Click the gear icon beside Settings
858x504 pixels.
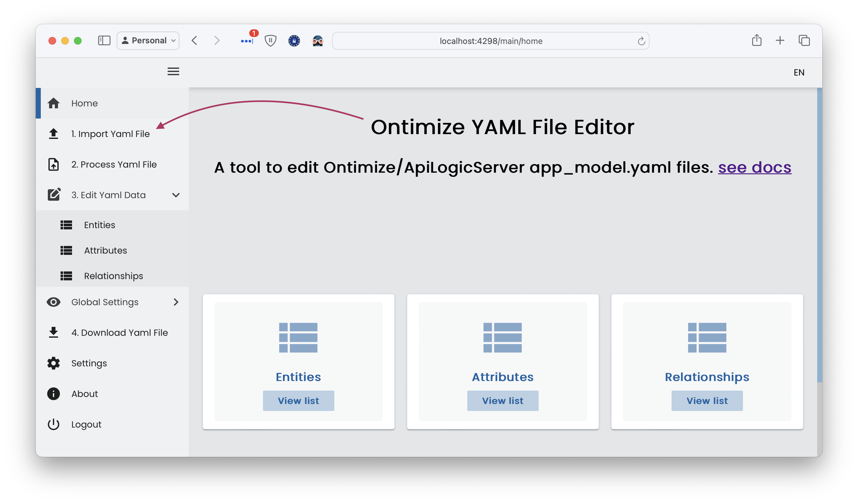tap(54, 363)
